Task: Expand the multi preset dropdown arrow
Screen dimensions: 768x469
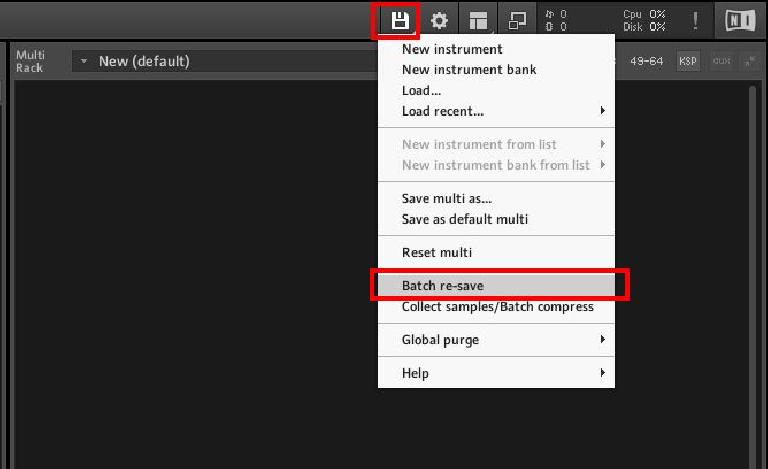Action: tap(84, 61)
